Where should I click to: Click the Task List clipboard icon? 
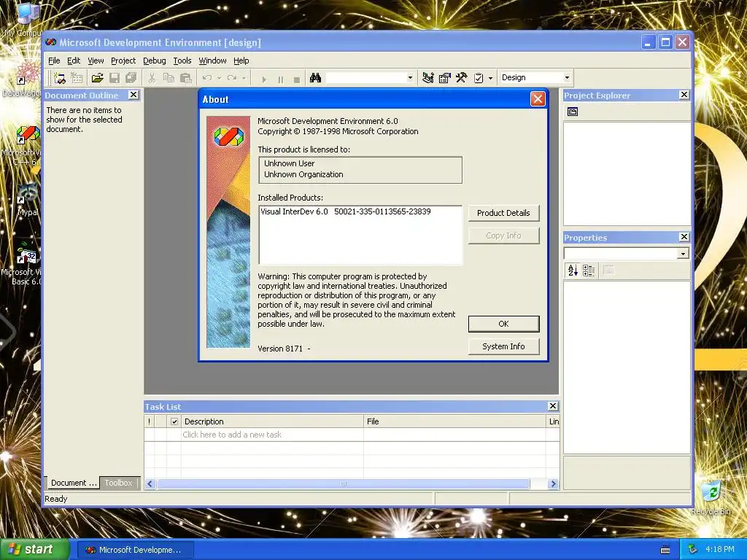tap(479, 78)
